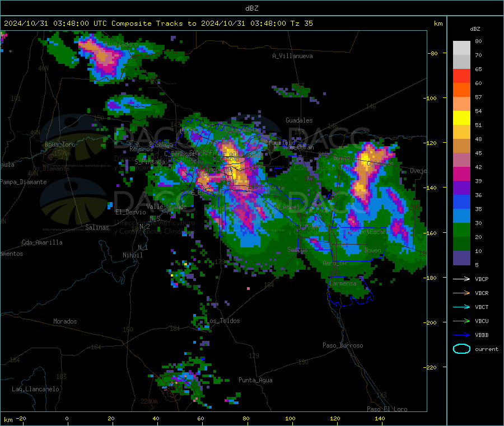Select the slate purple 5-10 dBZ swatch
Screen dimensions: 504x426
point(461,258)
